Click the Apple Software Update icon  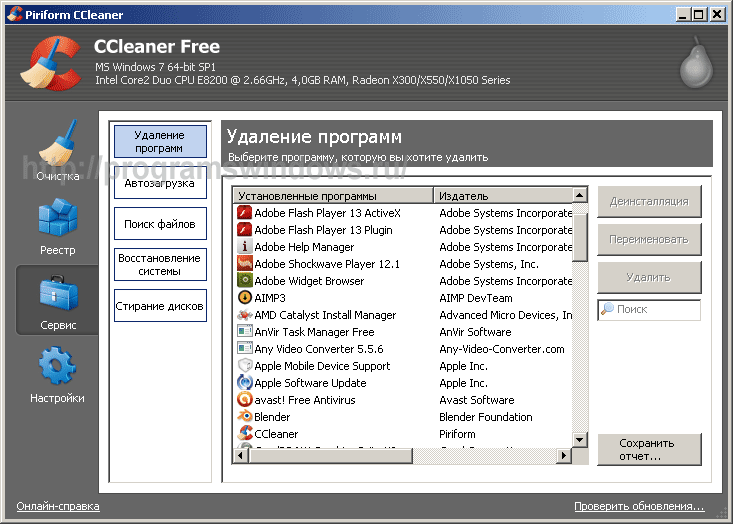point(245,383)
